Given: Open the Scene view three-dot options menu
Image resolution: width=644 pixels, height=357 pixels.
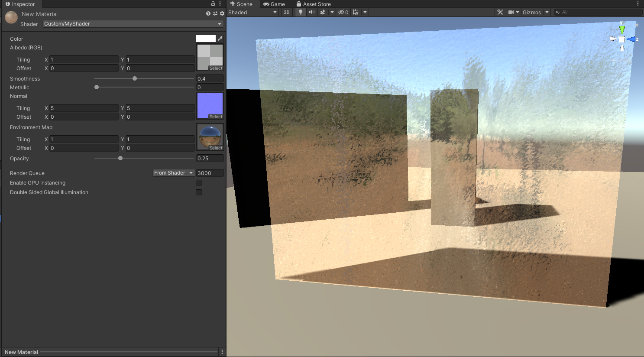Looking at the screenshot, I should 638,4.
